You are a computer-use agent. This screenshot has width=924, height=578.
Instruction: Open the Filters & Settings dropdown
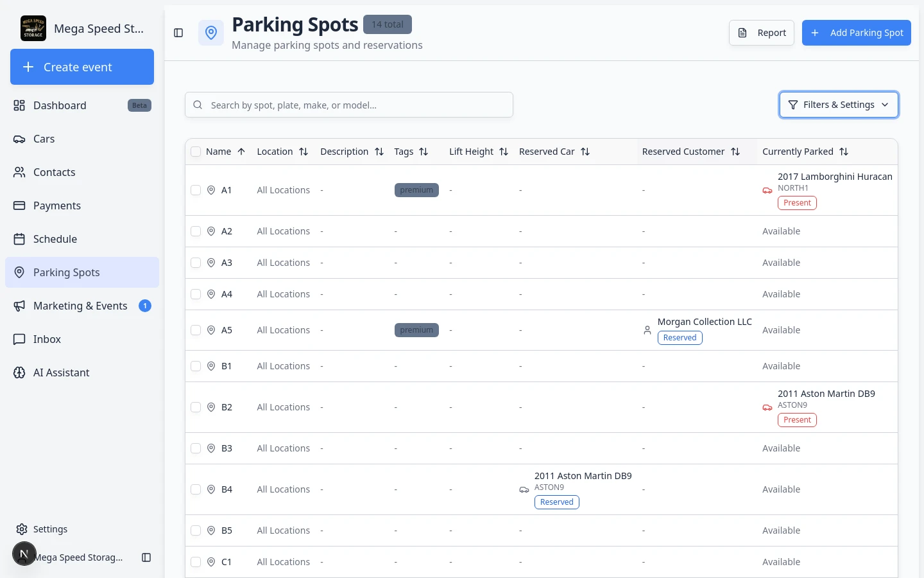[x=839, y=105]
